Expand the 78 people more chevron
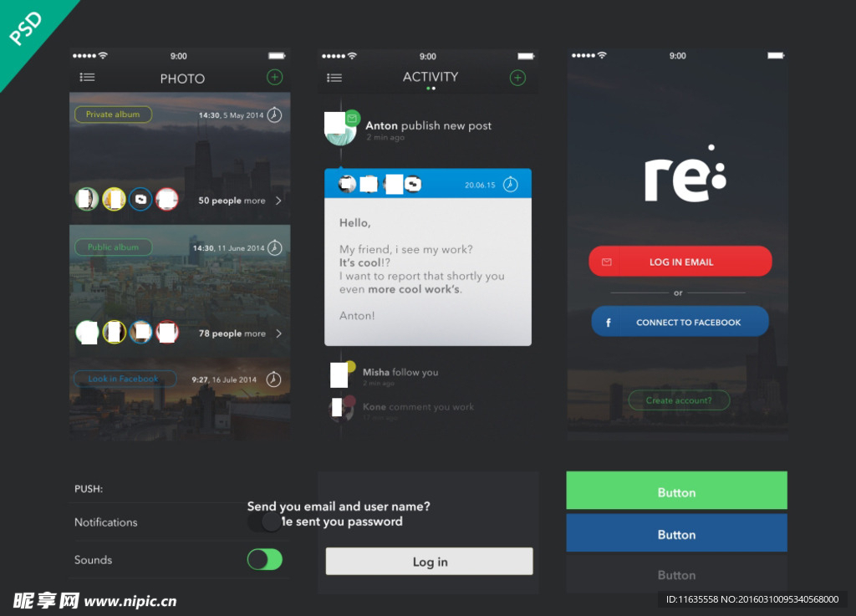Screen dimensions: 856x616 tap(278, 333)
